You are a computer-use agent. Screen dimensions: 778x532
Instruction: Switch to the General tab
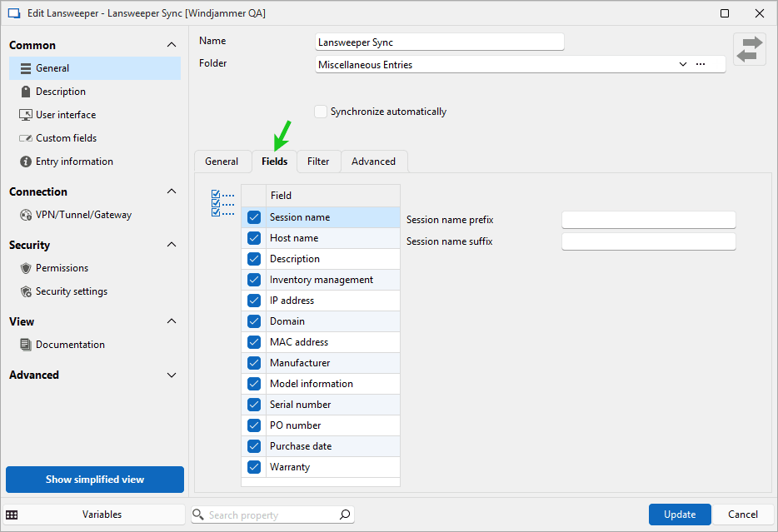(x=222, y=162)
